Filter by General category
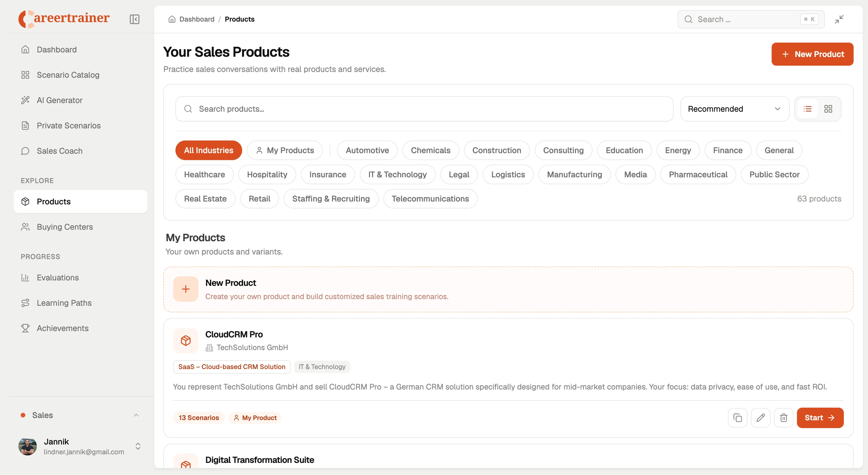Screen dimensions: 868x475 click(779, 150)
